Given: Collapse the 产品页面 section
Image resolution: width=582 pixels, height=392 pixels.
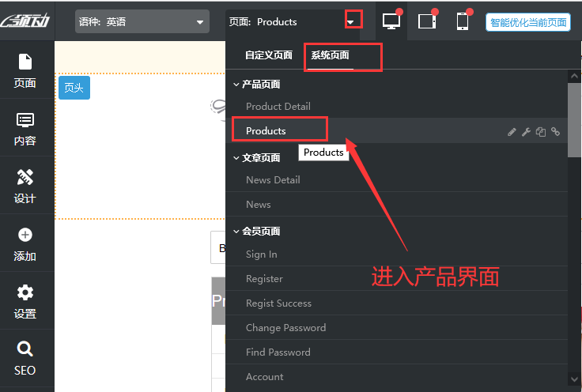Looking at the screenshot, I should click(x=236, y=85).
